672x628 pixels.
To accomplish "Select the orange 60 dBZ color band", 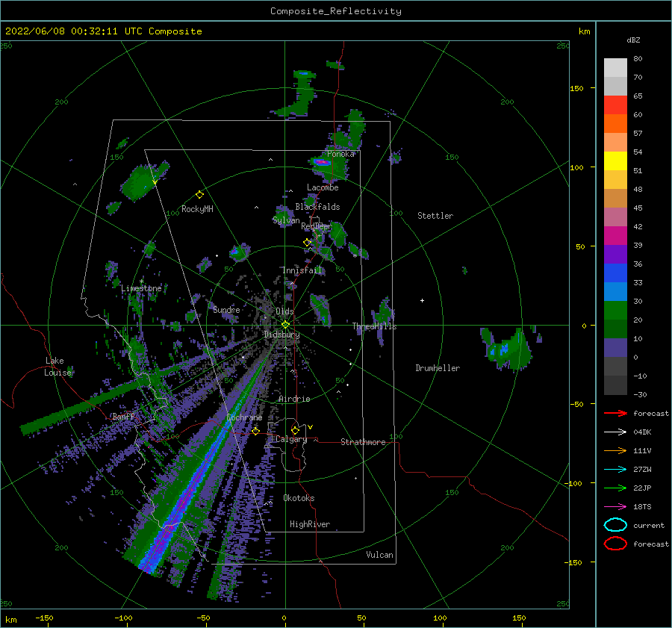I will pyautogui.click(x=615, y=123).
